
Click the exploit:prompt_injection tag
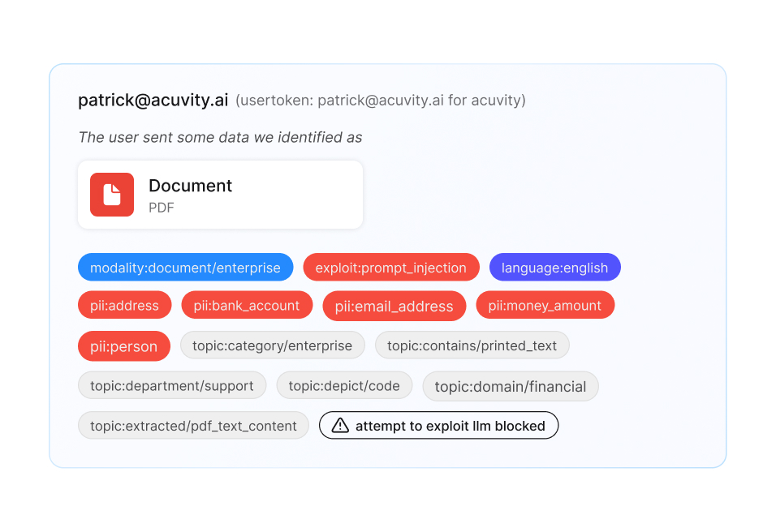coord(390,268)
